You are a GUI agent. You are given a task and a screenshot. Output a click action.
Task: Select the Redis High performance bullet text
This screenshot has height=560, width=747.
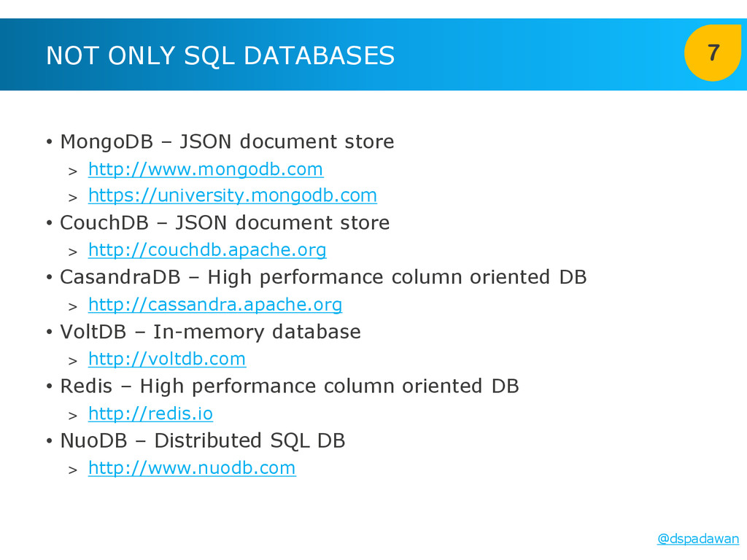[x=289, y=386]
